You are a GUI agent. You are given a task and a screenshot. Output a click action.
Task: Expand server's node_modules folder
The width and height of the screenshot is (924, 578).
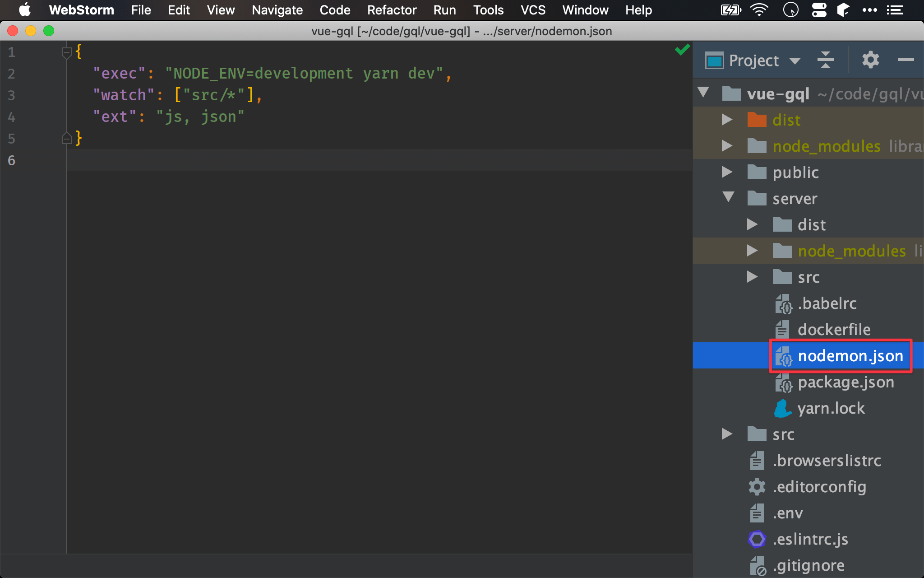click(x=752, y=251)
